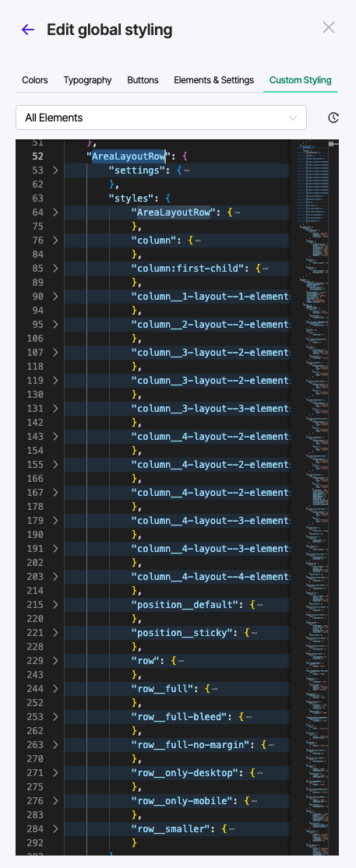Expand the "position__default" fold chevron
Viewport: 356px width, 868px height.
(55, 605)
